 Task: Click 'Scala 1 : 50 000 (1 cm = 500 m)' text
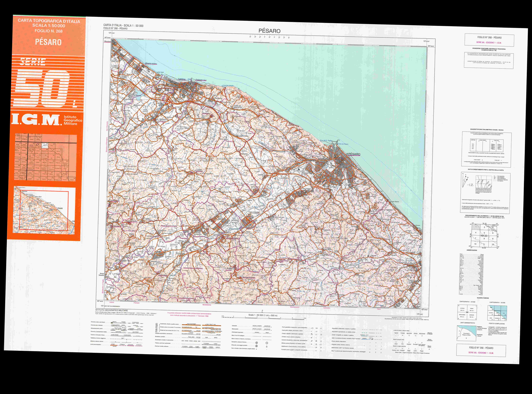(x=263, y=315)
